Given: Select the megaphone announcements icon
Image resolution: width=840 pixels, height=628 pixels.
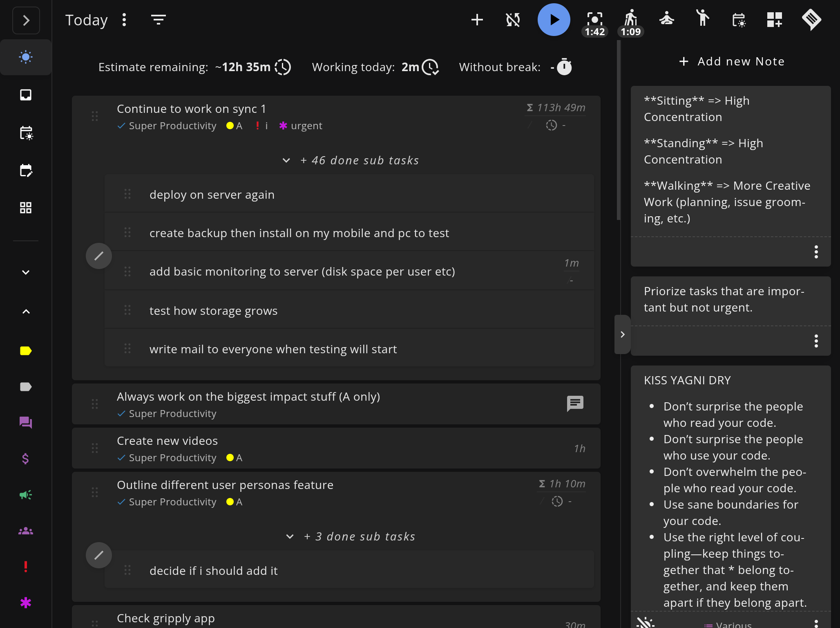Looking at the screenshot, I should pyautogui.click(x=26, y=495).
